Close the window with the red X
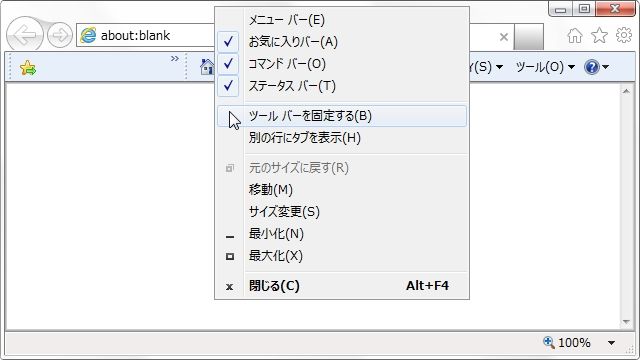This screenshot has width=640, height=360. 615,9
